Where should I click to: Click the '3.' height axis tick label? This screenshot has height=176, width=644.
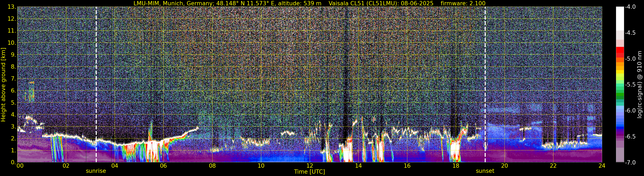tap(13, 126)
